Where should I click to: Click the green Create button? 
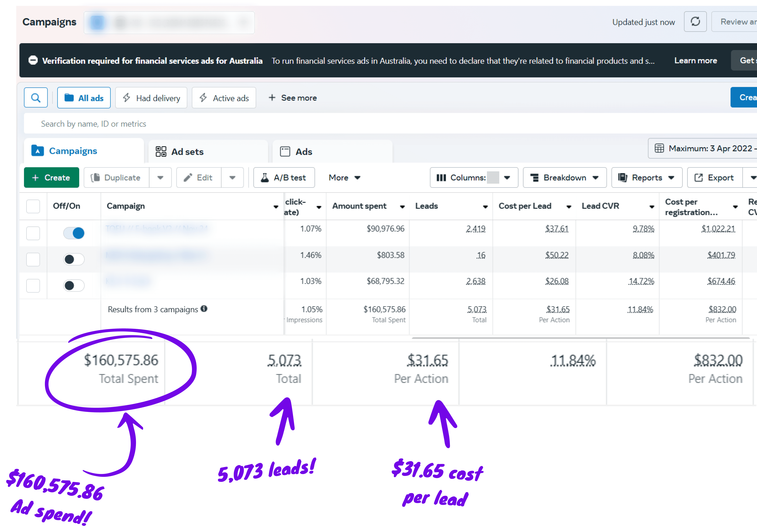click(x=51, y=178)
